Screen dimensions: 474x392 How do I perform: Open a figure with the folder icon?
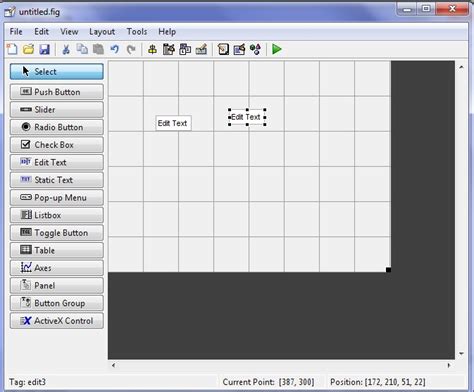28,49
